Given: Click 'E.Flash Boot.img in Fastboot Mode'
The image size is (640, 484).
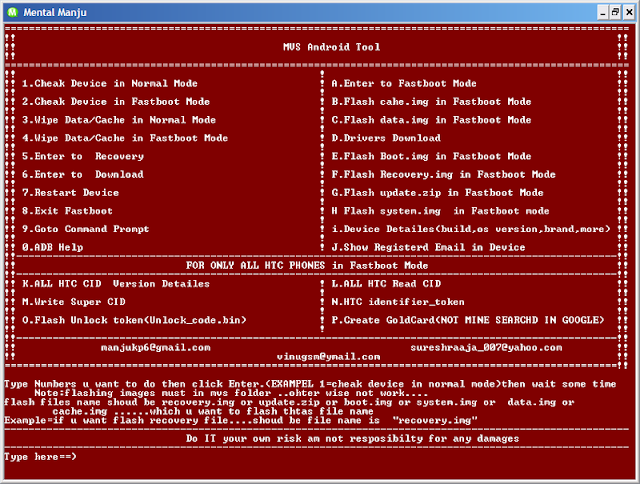Looking at the screenshot, I should coord(431,156).
